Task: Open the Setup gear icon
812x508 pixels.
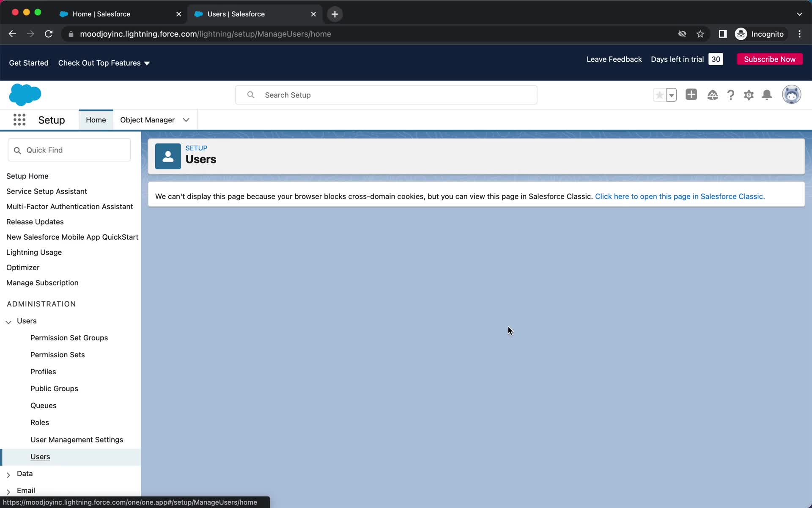Action: click(749, 95)
